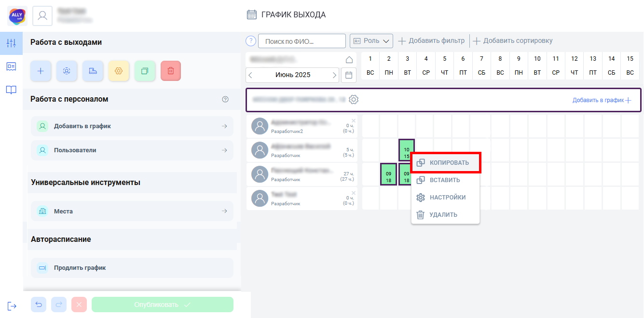Go to previous month before Июнь 2025
The height and width of the screenshot is (318, 644).
(250, 75)
